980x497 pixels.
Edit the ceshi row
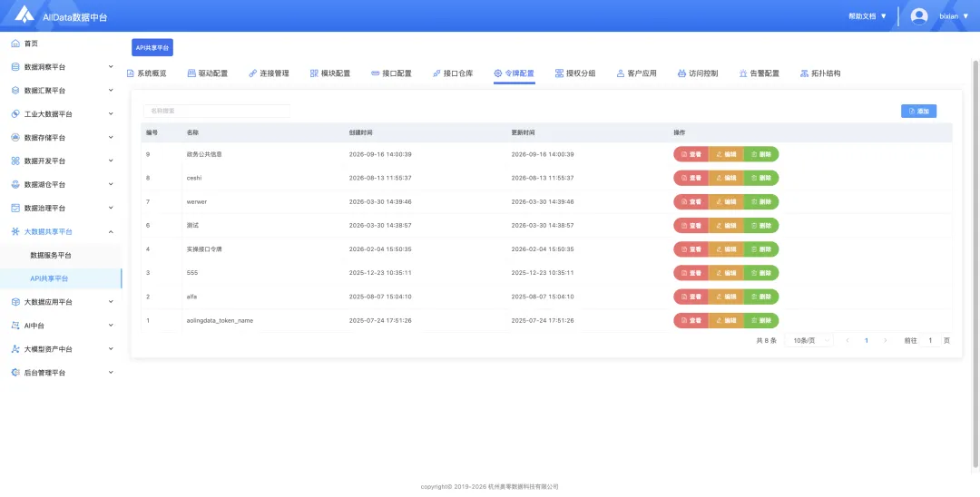pyautogui.click(x=726, y=178)
